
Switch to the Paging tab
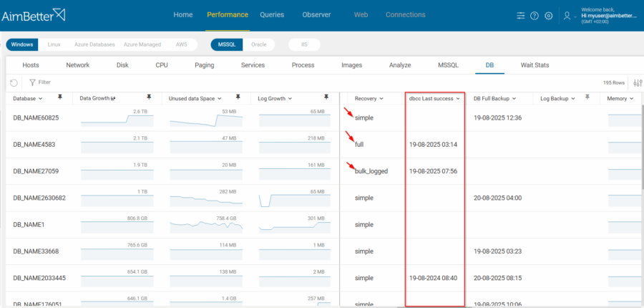point(204,65)
